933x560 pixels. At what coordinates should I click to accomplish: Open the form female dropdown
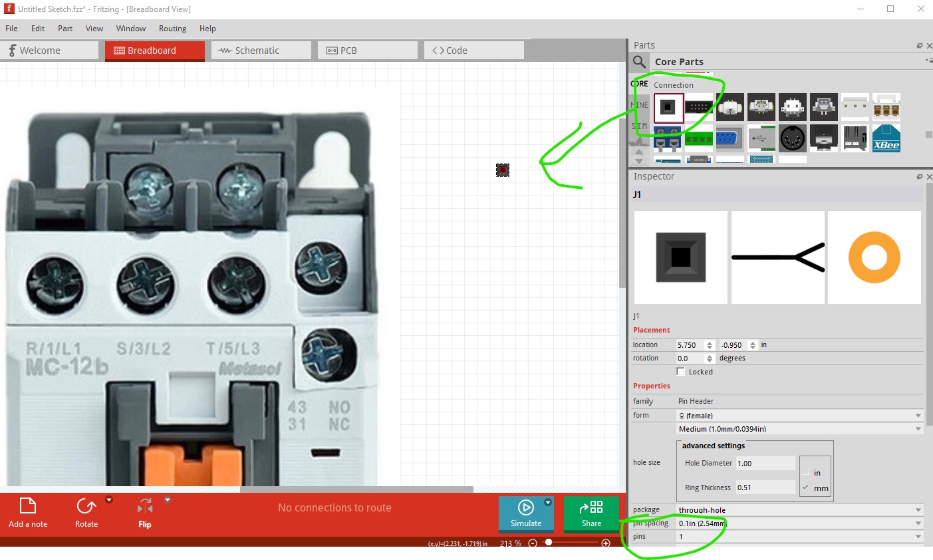pyautogui.click(x=799, y=416)
